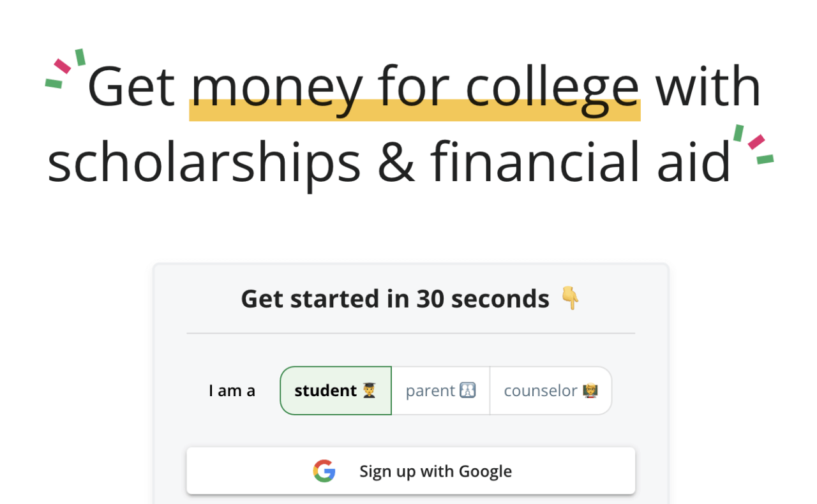Click the "I am a" label
This screenshot has height=504, width=817.
click(232, 390)
